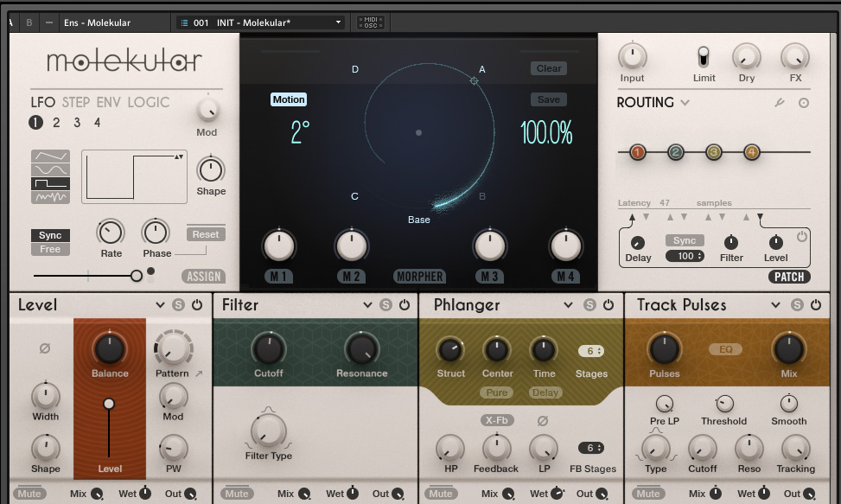Toggle the Limit switch

tap(704, 58)
